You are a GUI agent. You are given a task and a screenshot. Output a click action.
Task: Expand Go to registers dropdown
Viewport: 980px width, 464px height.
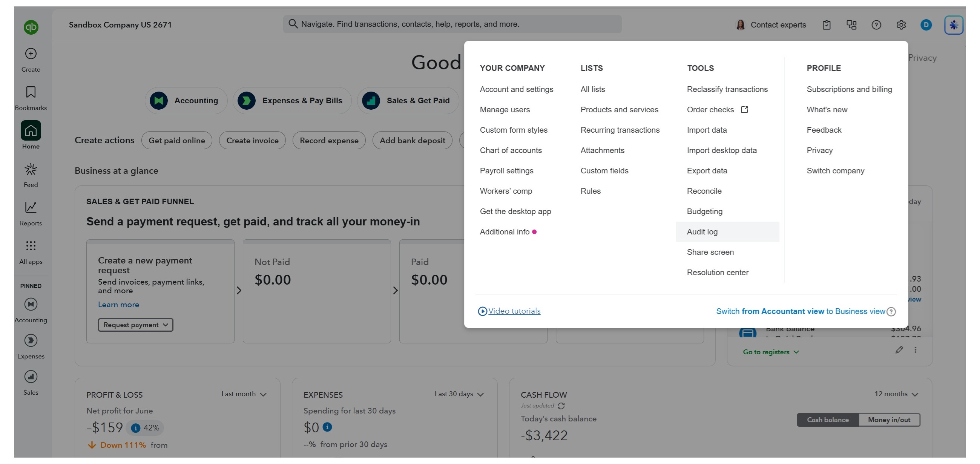771,352
